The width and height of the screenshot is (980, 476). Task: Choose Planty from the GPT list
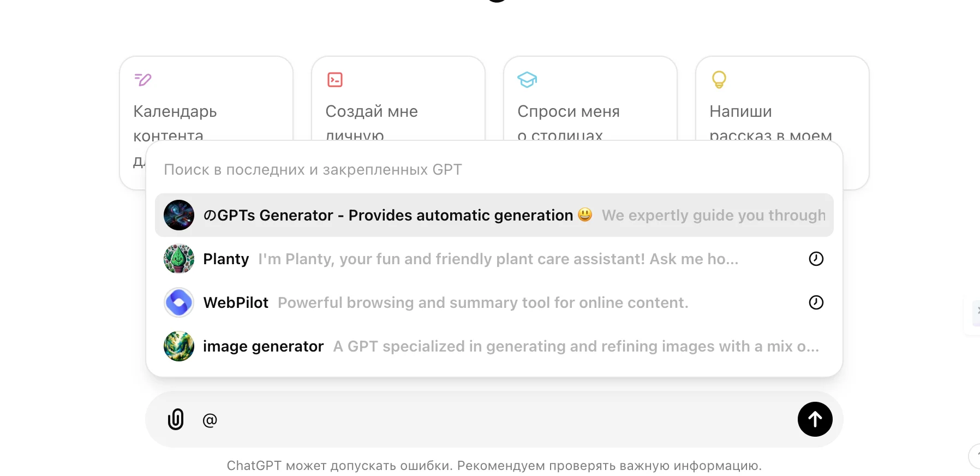click(226, 259)
